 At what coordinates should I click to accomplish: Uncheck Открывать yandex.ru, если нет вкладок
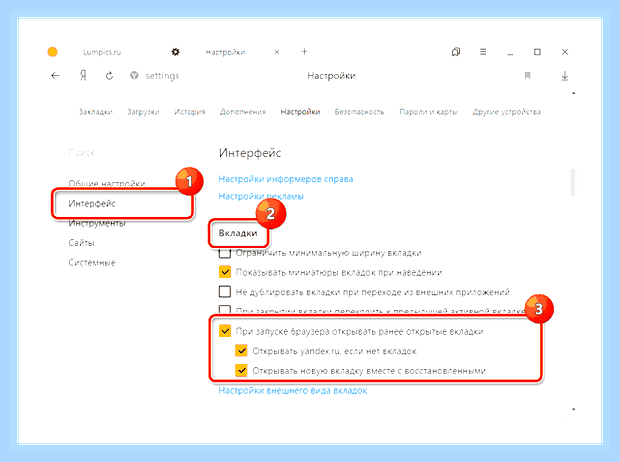tap(241, 351)
